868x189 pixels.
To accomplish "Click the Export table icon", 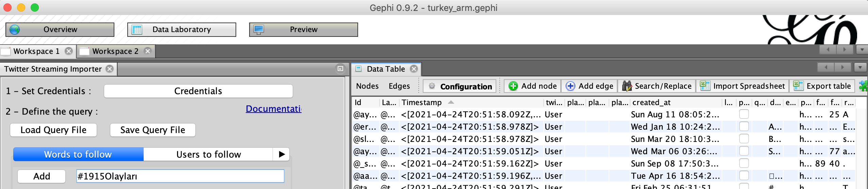I will click(x=798, y=86).
